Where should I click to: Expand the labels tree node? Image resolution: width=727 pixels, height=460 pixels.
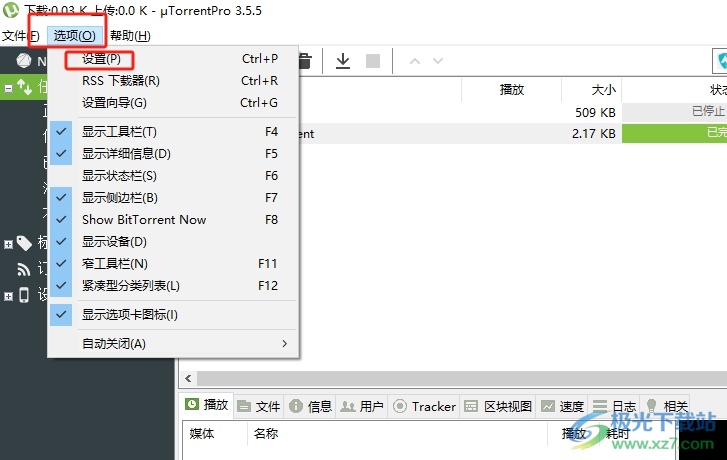(x=8, y=243)
